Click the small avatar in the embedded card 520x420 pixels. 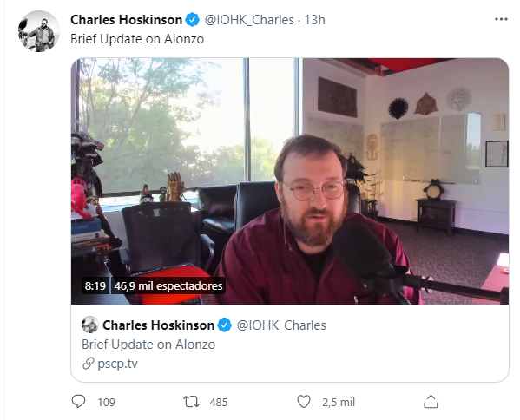(90, 325)
